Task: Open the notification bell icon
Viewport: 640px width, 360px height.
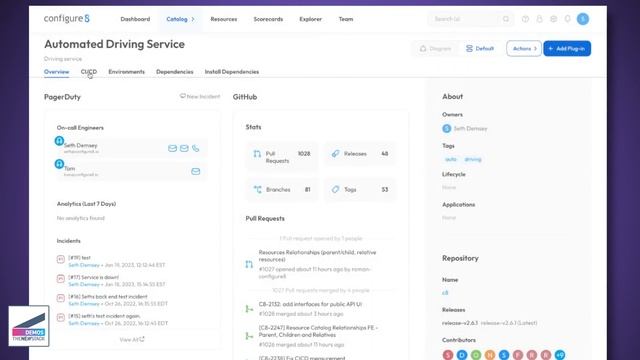Action: 567,19
